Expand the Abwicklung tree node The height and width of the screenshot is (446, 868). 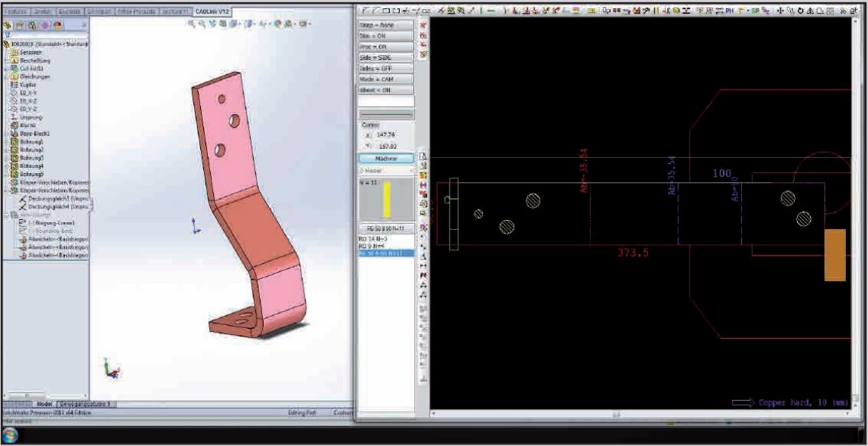pos(32,215)
